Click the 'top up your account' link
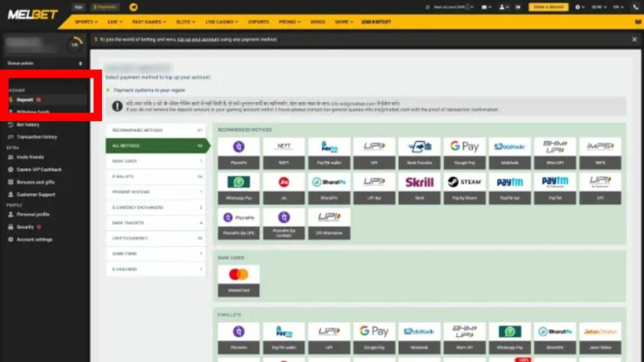The image size is (644, 362). click(x=198, y=40)
